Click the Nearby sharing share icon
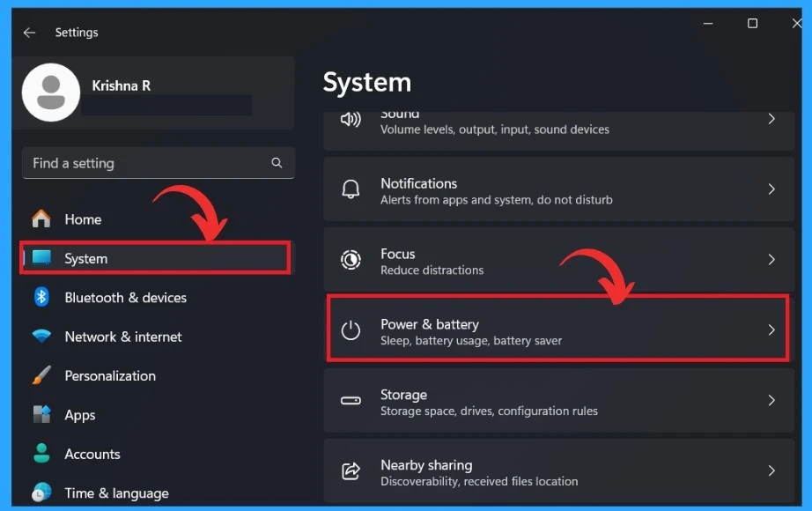812x511 pixels. [351, 471]
